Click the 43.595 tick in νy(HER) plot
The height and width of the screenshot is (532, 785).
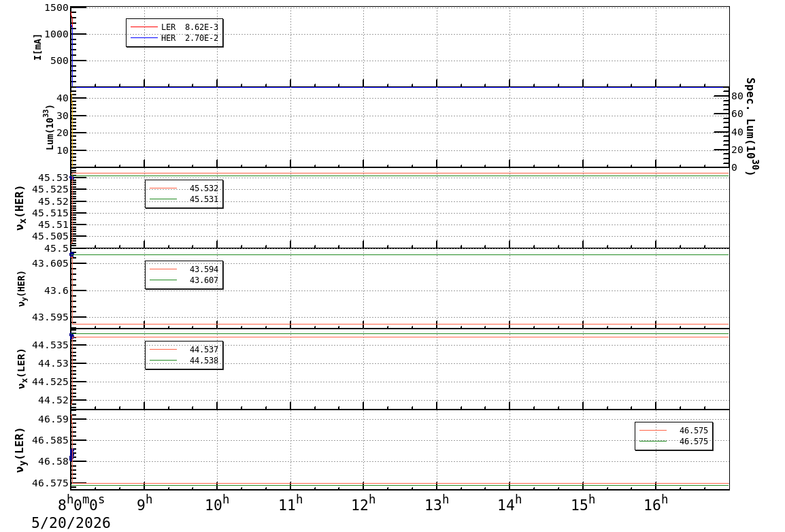tap(50, 317)
